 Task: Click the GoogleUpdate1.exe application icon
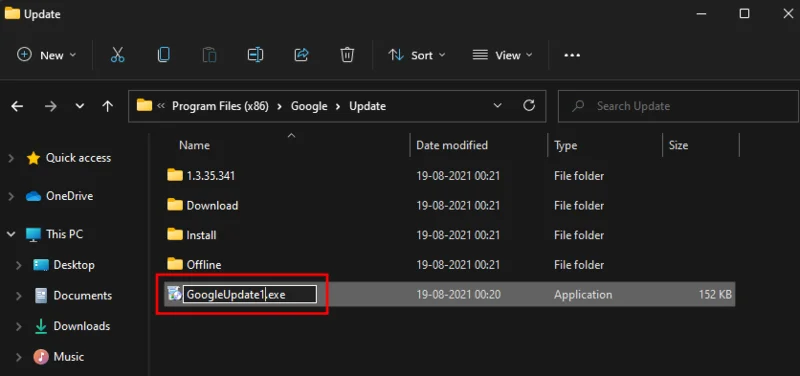pos(174,294)
